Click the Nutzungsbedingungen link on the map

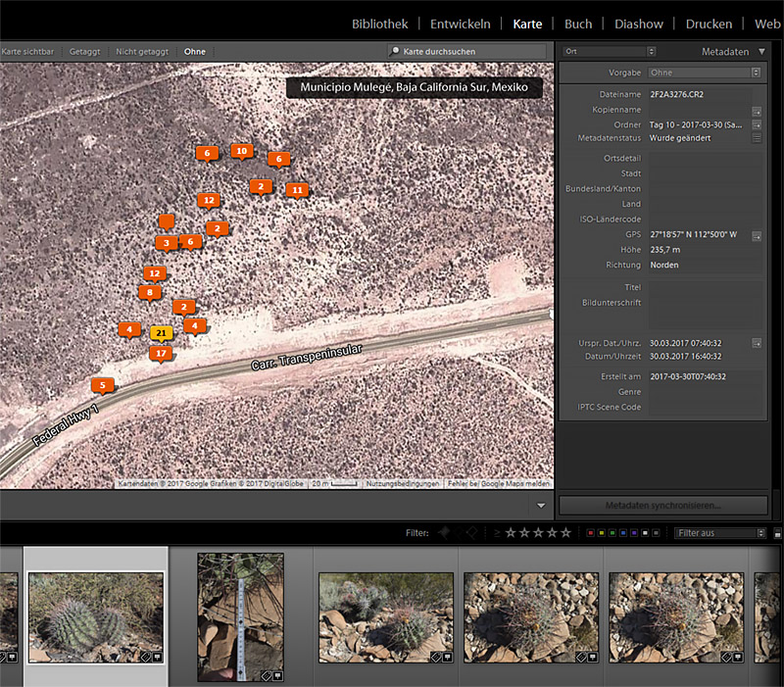click(402, 483)
